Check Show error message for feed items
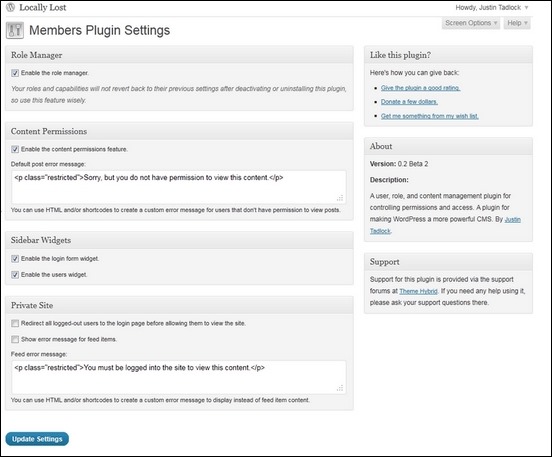The height and width of the screenshot is (457, 552). point(15,339)
